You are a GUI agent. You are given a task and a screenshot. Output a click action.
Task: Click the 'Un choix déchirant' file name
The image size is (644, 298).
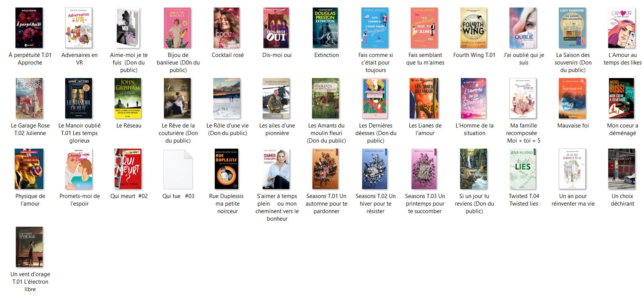click(x=623, y=200)
